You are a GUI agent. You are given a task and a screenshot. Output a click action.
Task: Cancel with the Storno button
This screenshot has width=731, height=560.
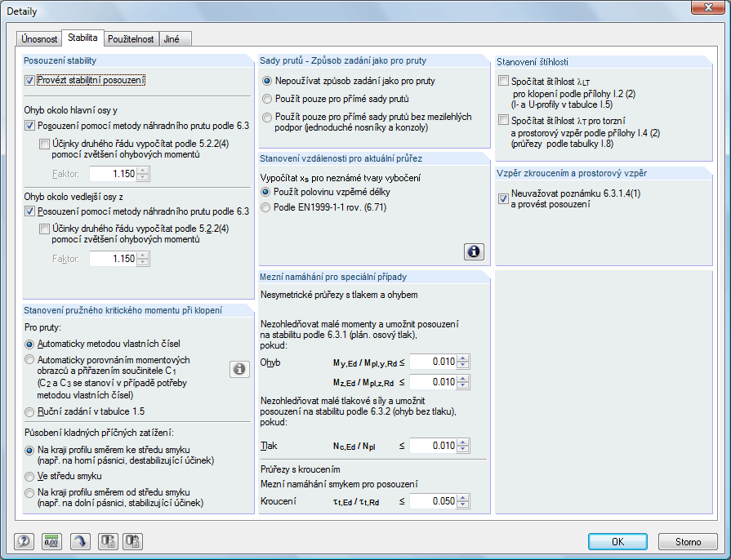(x=688, y=542)
